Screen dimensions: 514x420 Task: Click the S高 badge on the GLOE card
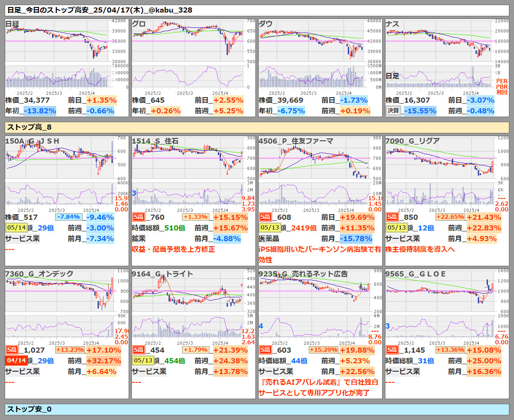pyautogui.click(x=392, y=350)
